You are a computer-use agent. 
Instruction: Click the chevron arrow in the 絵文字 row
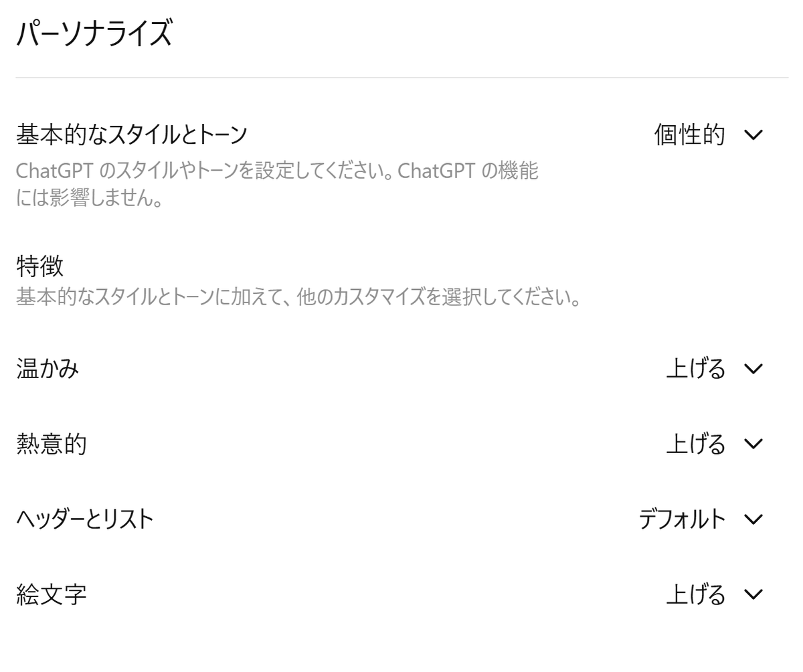pos(753,594)
